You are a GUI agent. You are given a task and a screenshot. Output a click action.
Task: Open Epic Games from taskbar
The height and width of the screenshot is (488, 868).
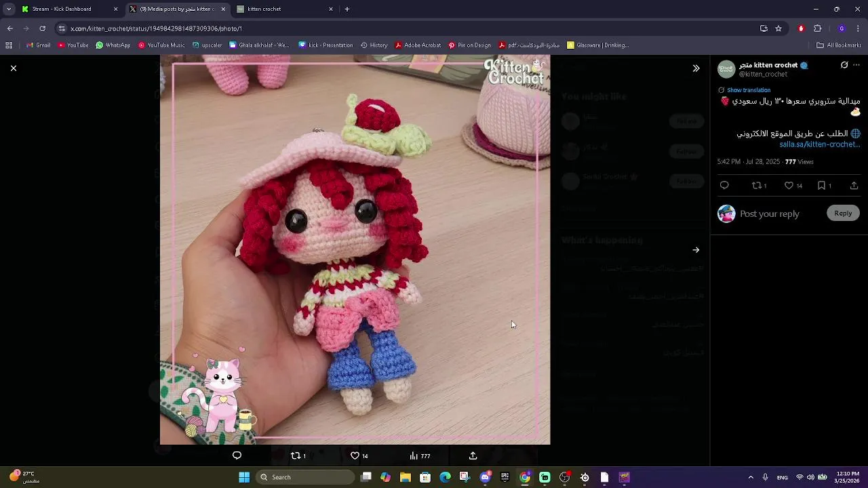coord(505,477)
